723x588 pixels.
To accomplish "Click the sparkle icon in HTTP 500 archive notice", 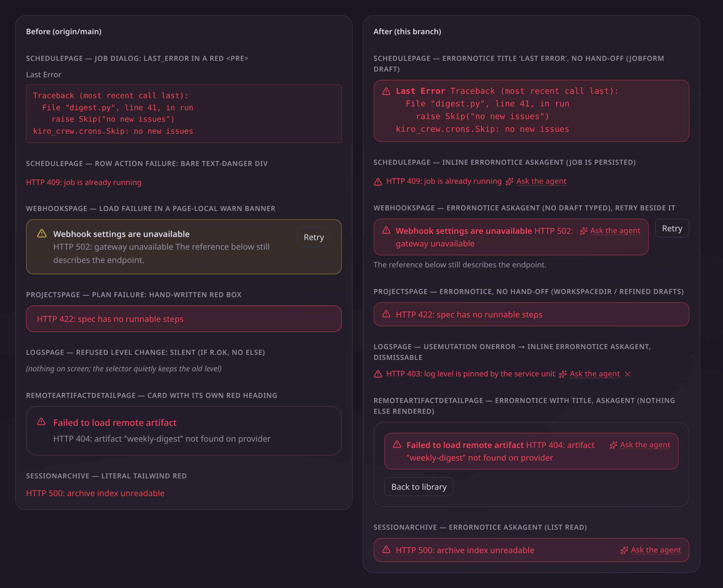I will click(624, 550).
